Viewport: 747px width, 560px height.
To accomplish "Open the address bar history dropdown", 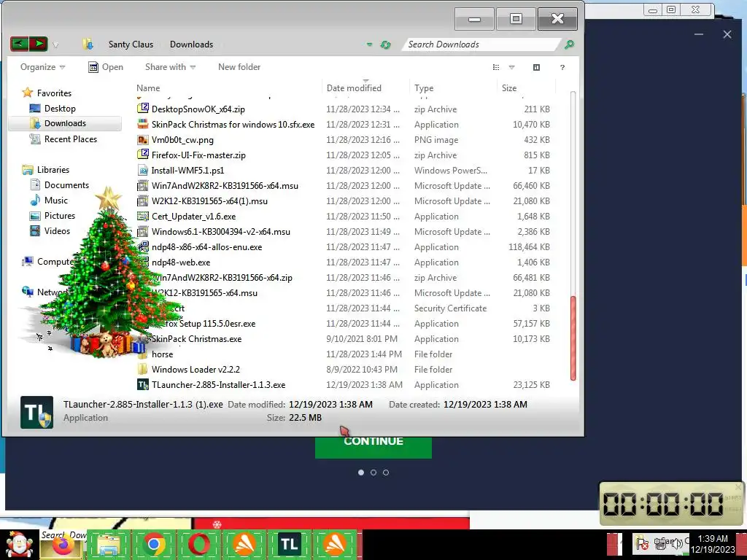I will tap(369, 44).
